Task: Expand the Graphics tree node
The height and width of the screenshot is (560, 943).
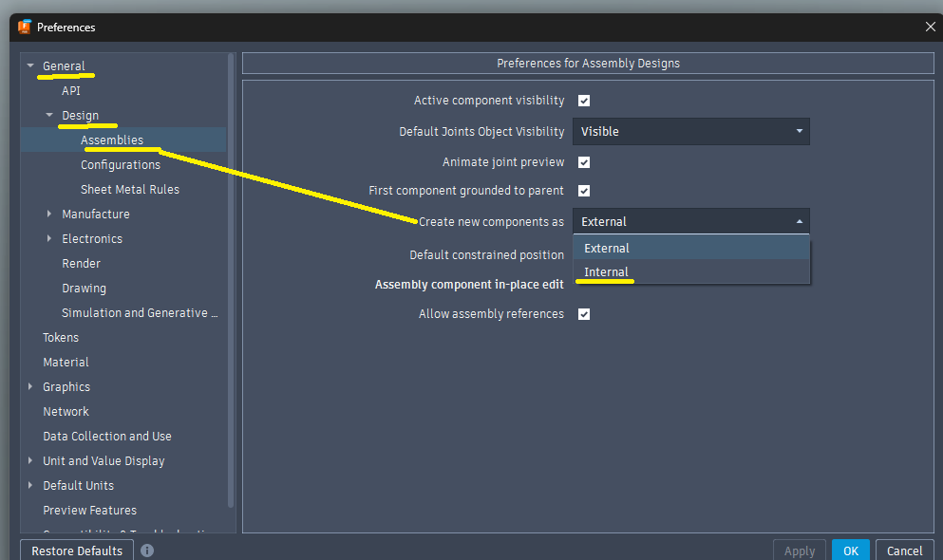Action: click(30, 386)
